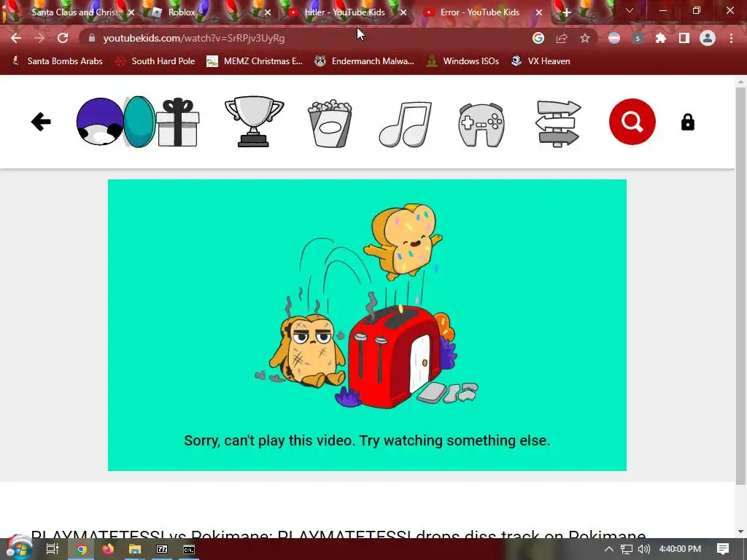The image size is (747, 560).
Task: Open the notification center icon
Action: (x=723, y=549)
